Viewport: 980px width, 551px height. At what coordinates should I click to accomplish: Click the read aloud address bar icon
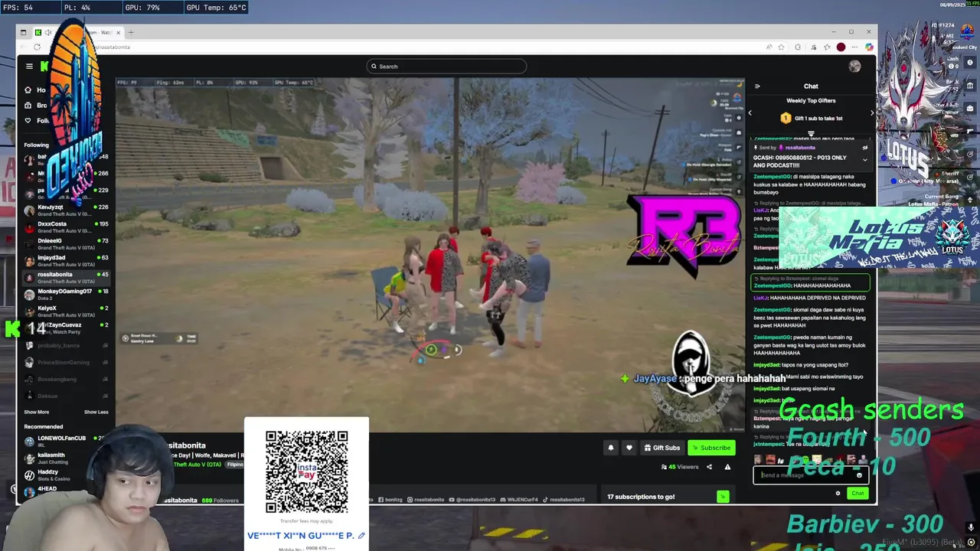coord(769,47)
